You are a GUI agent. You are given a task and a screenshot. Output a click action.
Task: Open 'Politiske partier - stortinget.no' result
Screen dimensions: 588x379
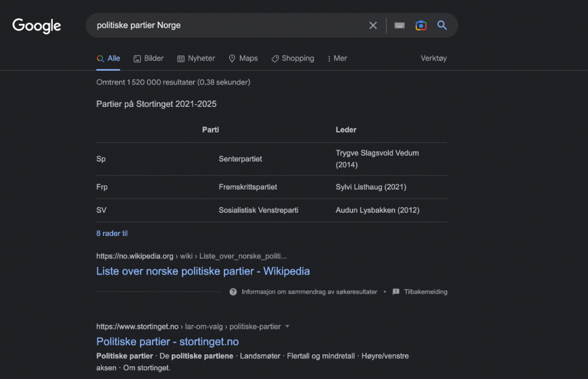pyautogui.click(x=167, y=342)
